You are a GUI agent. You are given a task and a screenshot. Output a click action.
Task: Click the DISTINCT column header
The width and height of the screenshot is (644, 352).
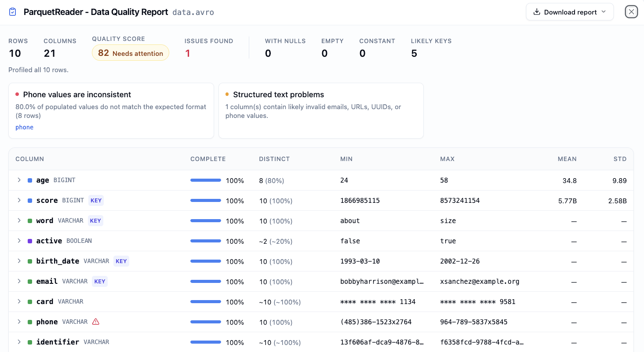point(274,159)
